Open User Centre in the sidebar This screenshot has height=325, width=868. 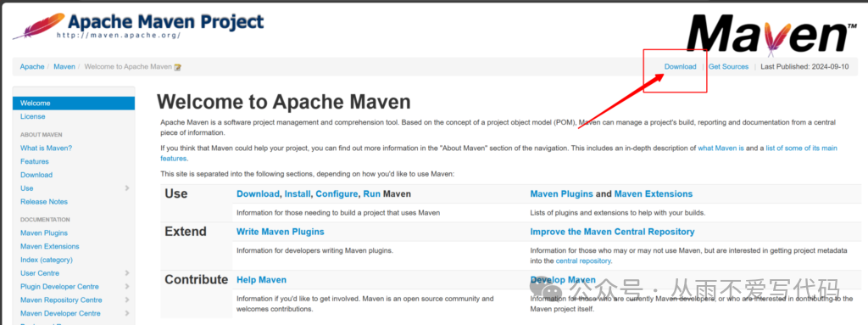pos(40,273)
